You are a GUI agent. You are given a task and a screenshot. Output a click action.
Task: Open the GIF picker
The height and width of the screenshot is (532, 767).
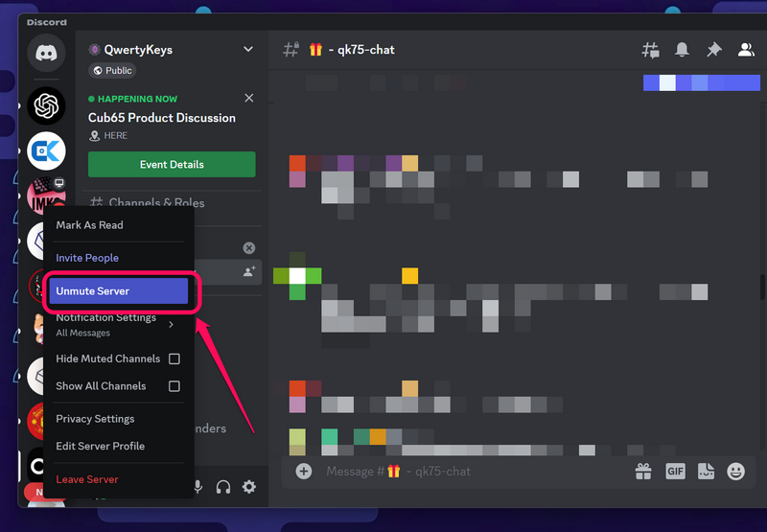pyautogui.click(x=675, y=471)
